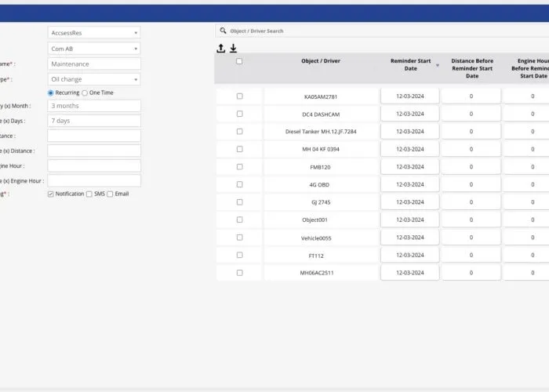Image resolution: width=549 pixels, height=392 pixels.
Task: Enable the Email checkbox
Action: (110, 194)
